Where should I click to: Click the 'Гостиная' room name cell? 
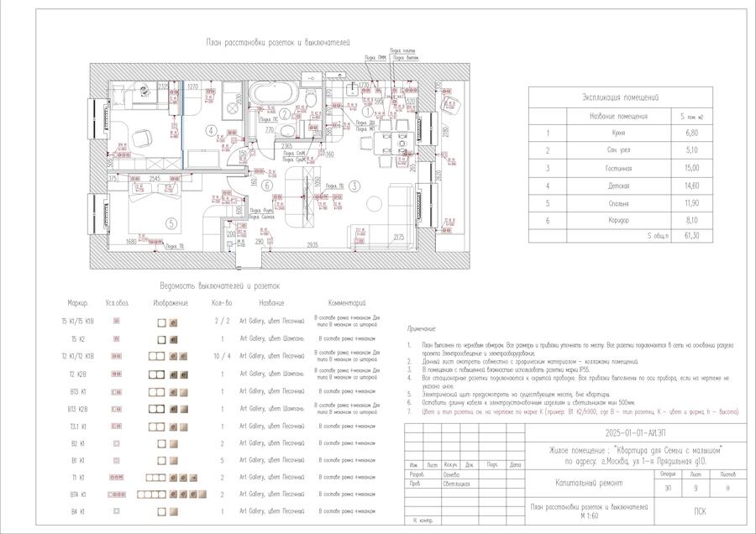click(x=618, y=168)
